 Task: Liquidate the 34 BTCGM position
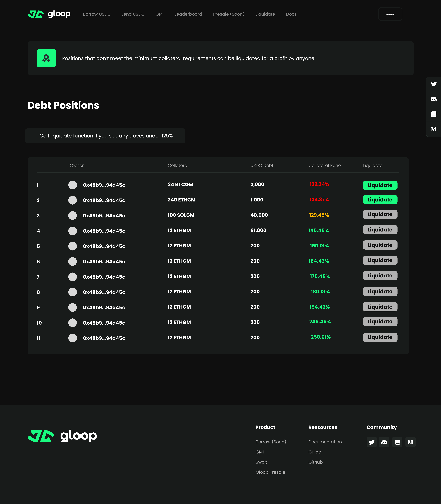pyautogui.click(x=380, y=185)
